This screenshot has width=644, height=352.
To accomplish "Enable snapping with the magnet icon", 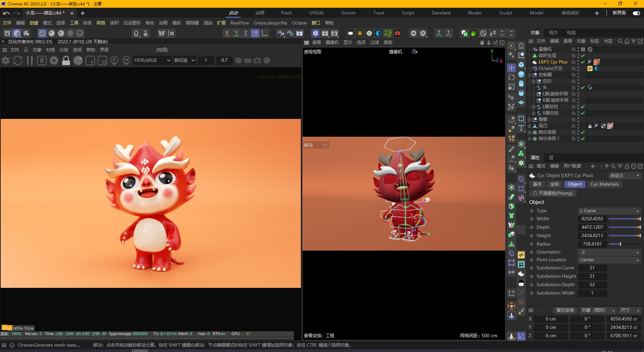I will point(136,33).
